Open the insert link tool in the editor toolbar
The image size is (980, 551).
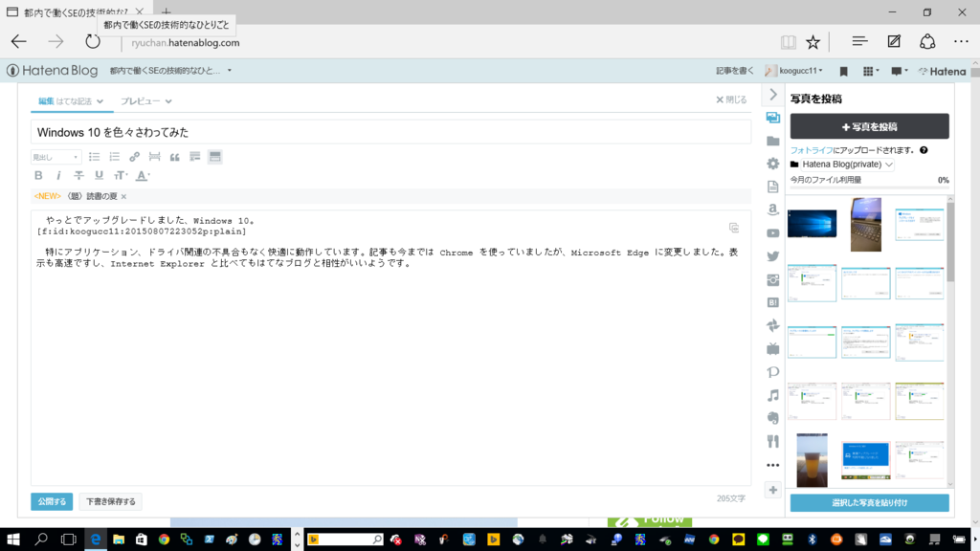pyautogui.click(x=134, y=156)
